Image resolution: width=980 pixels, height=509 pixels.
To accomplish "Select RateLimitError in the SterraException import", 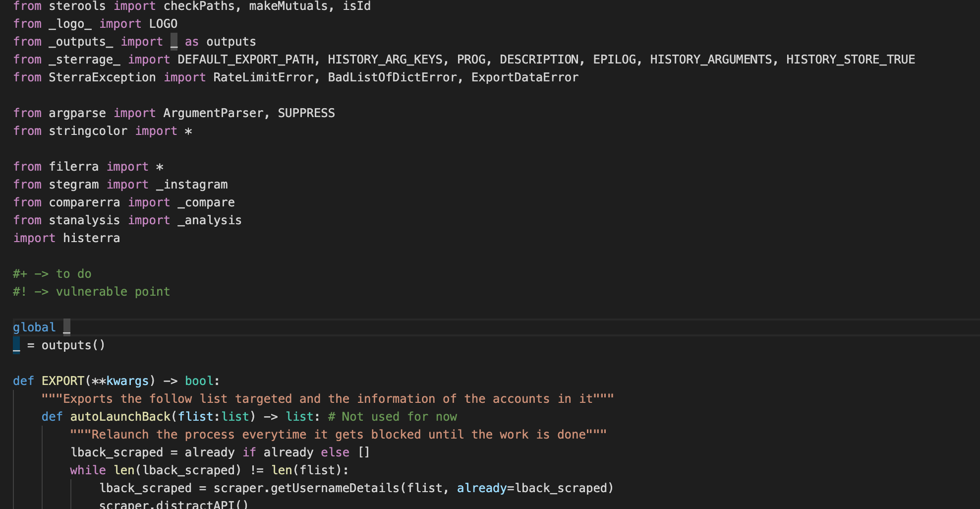I will pos(264,77).
